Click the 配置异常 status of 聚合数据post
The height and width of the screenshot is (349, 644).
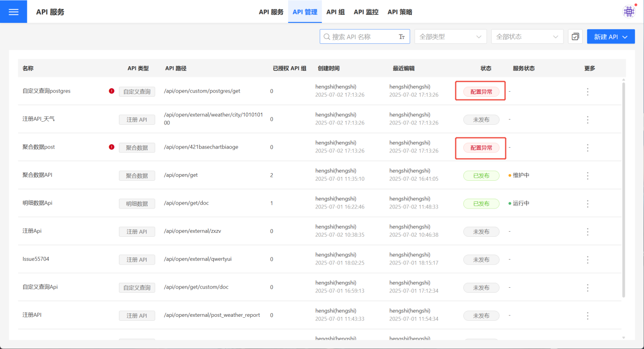(481, 148)
